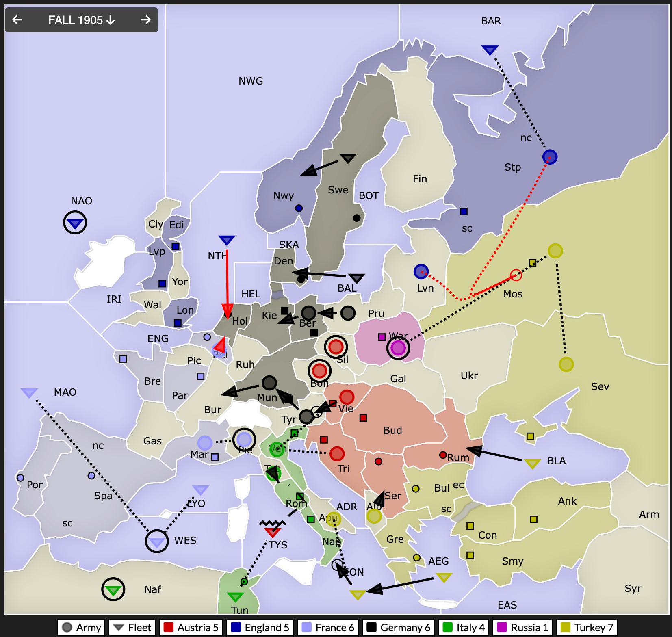Click the England fleet in NAO
Screen dimensions: 672x637
tap(75, 223)
